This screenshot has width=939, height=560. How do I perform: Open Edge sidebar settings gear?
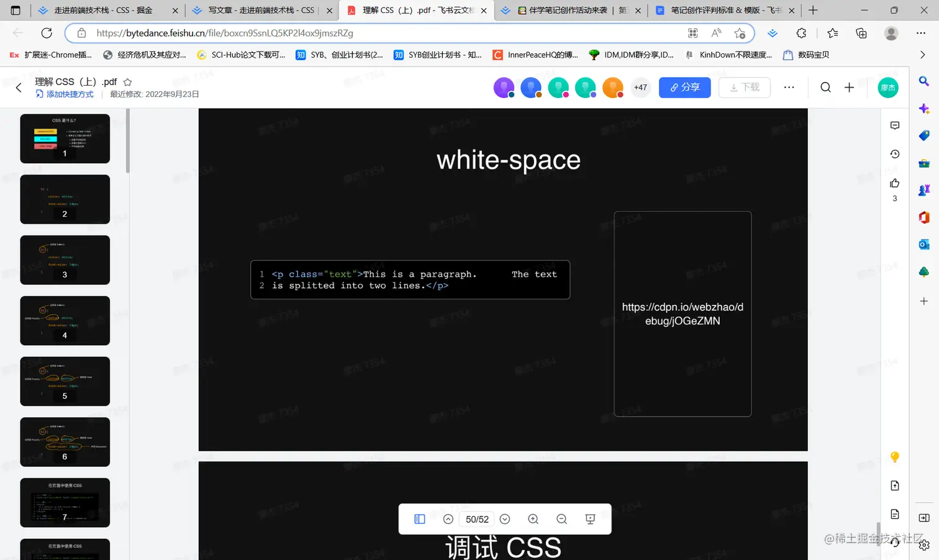point(924,545)
